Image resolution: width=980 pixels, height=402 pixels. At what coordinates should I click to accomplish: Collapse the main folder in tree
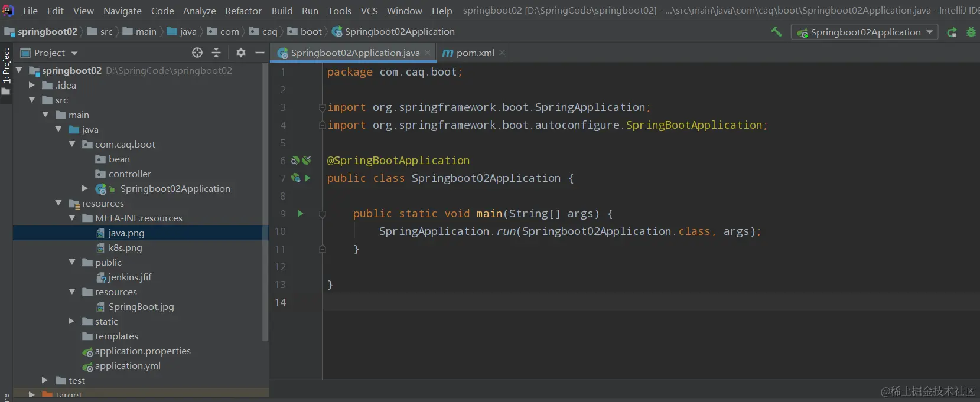click(45, 115)
